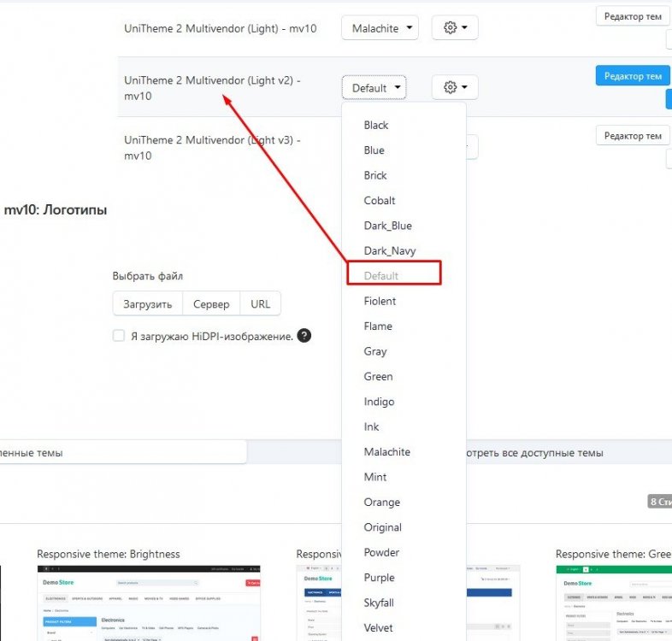Viewport: 672px width, 641px height.
Task: Collapse the open Default style dropdown
Action: click(x=374, y=87)
